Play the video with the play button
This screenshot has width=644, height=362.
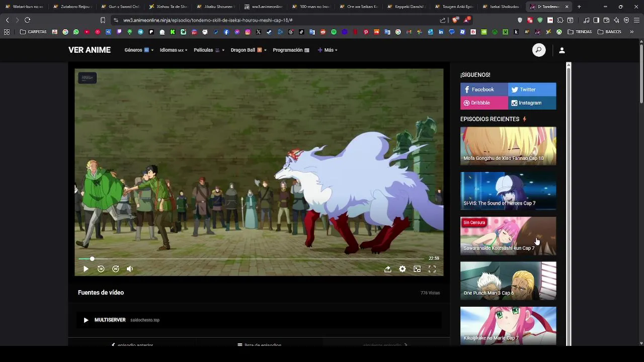point(86,269)
